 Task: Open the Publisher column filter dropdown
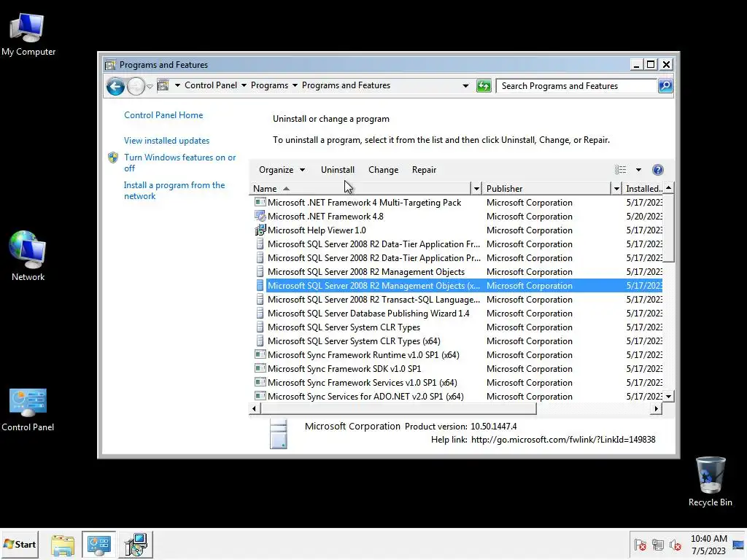[x=616, y=189]
